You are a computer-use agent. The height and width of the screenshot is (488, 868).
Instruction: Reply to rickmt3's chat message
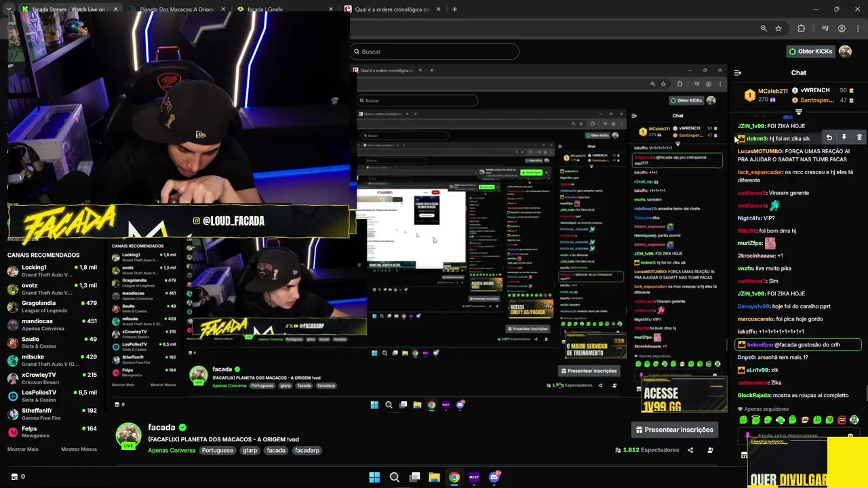(x=829, y=138)
